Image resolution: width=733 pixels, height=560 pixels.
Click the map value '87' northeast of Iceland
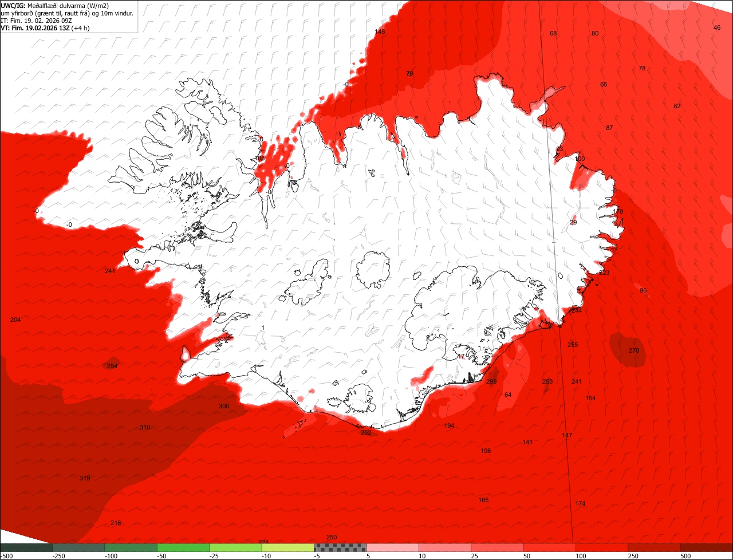pos(609,128)
